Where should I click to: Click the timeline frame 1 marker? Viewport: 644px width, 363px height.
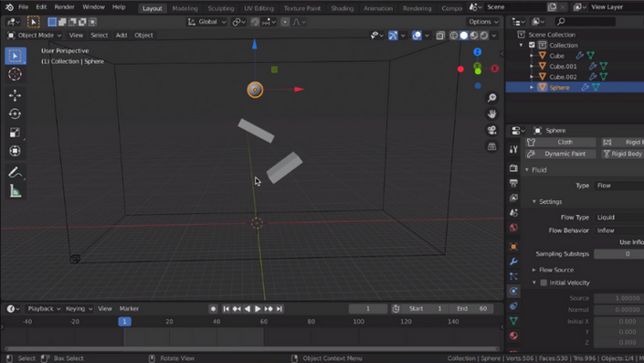pyautogui.click(x=124, y=322)
